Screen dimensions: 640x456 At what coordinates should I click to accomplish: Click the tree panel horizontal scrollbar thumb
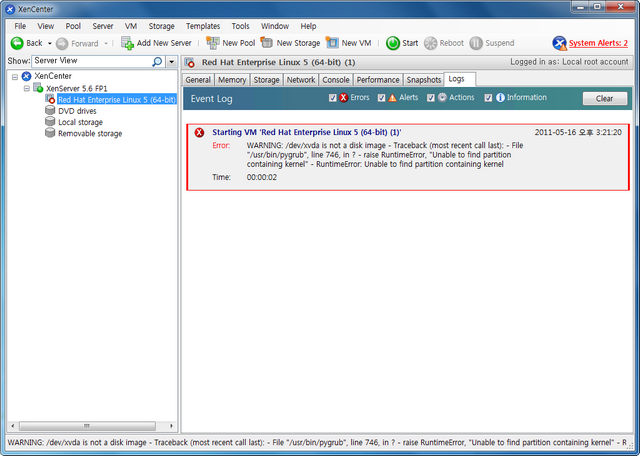point(87,426)
